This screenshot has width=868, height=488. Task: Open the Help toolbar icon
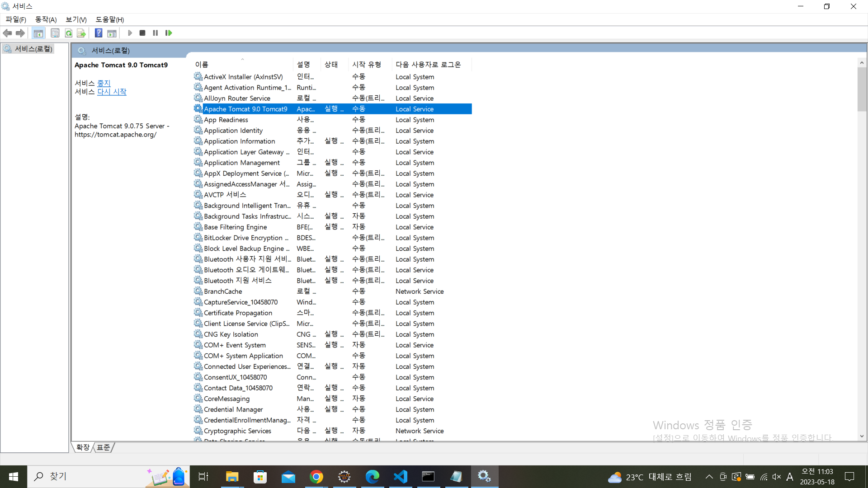[99, 33]
